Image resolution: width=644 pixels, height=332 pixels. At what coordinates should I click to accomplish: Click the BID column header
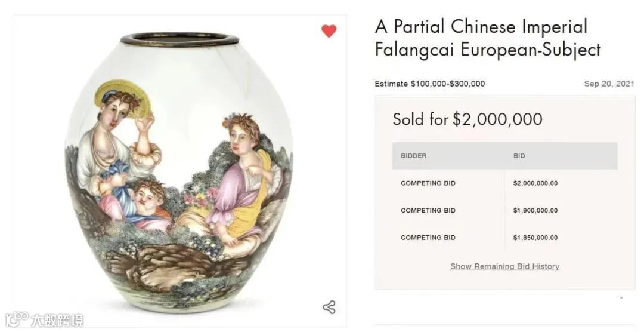pyautogui.click(x=519, y=156)
